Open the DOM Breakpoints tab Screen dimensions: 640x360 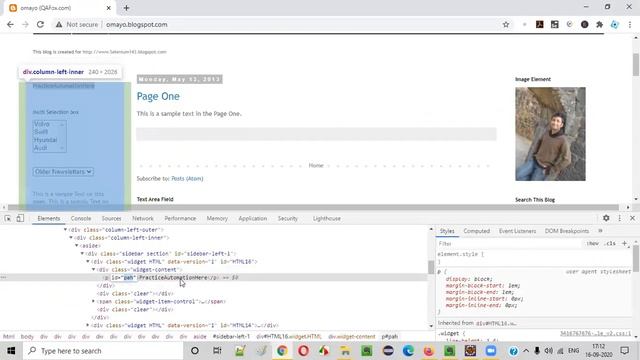(x=567, y=231)
